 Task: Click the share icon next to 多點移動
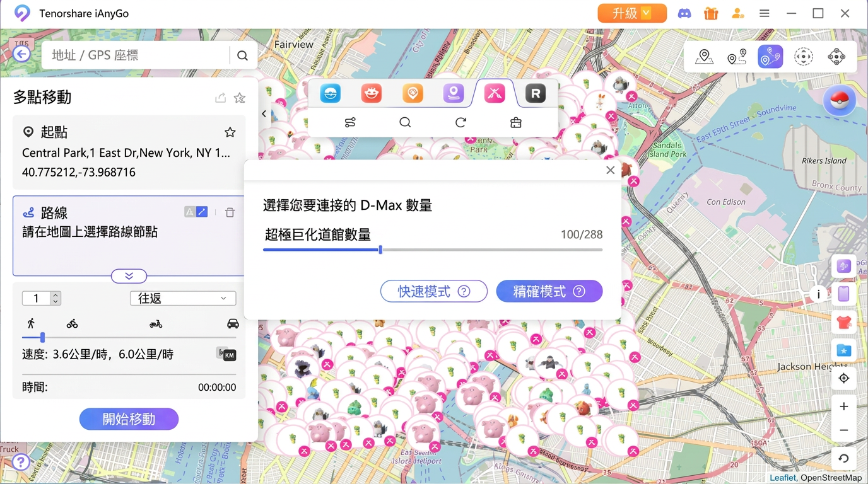coord(220,98)
